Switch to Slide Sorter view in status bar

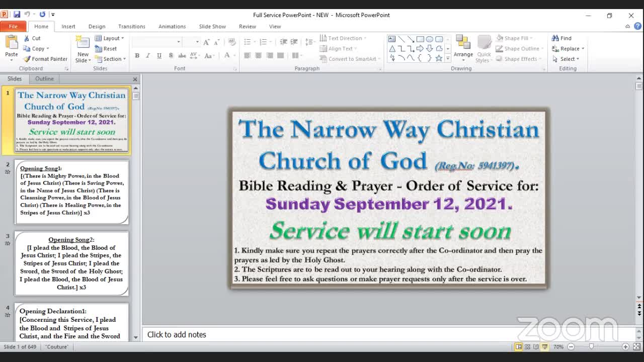pos(527,347)
